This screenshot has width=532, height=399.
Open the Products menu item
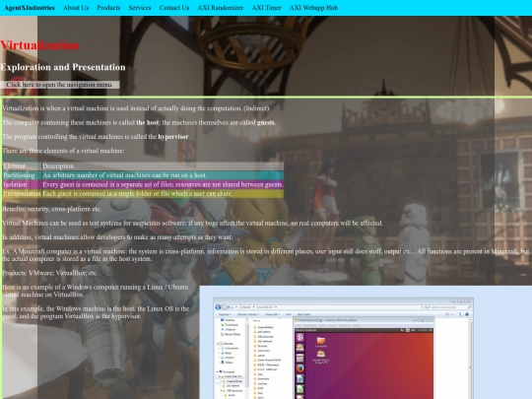coord(108,8)
